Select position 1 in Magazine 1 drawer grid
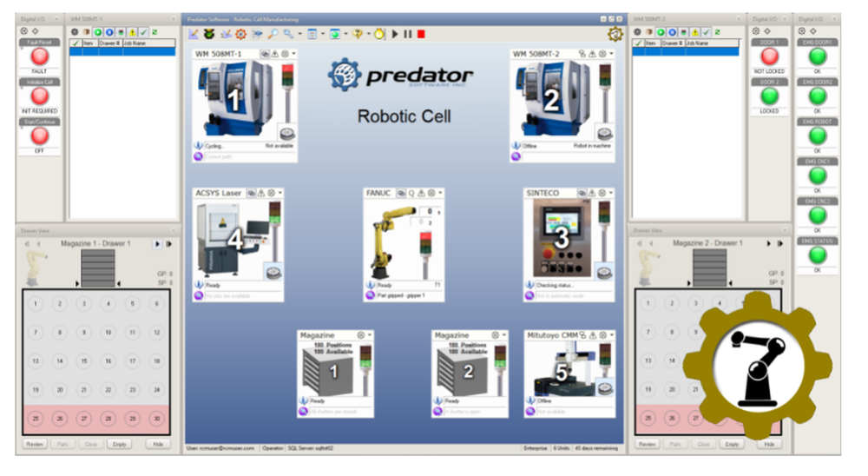Image resolution: width=868 pixels, height=476 pixels. click(36, 304)
